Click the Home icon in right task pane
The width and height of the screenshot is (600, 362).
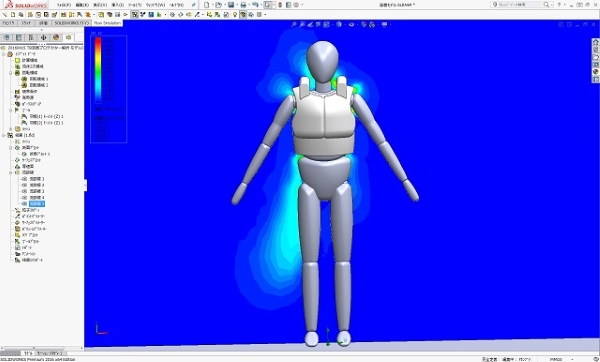[x=595, y=42]
